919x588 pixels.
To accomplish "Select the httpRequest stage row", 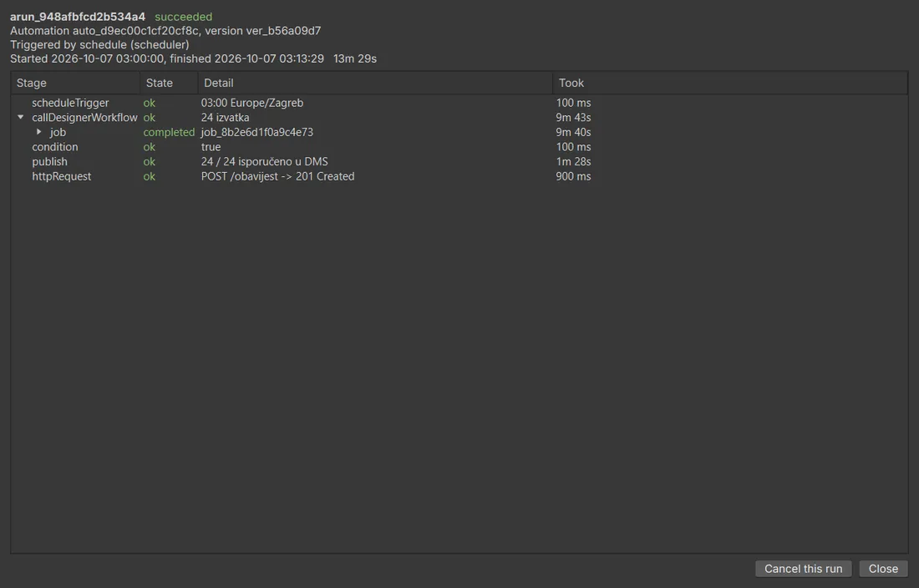I will tap(459, 175).
